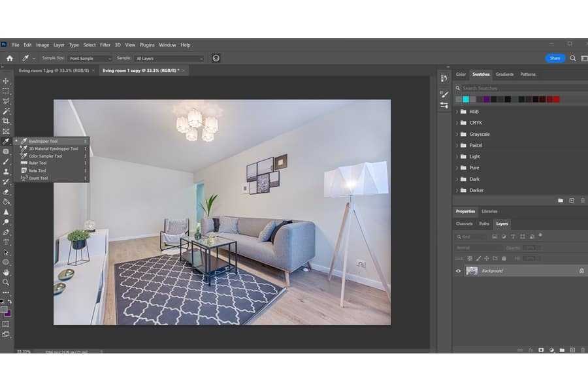Open the Window menu

coord(167,45)
